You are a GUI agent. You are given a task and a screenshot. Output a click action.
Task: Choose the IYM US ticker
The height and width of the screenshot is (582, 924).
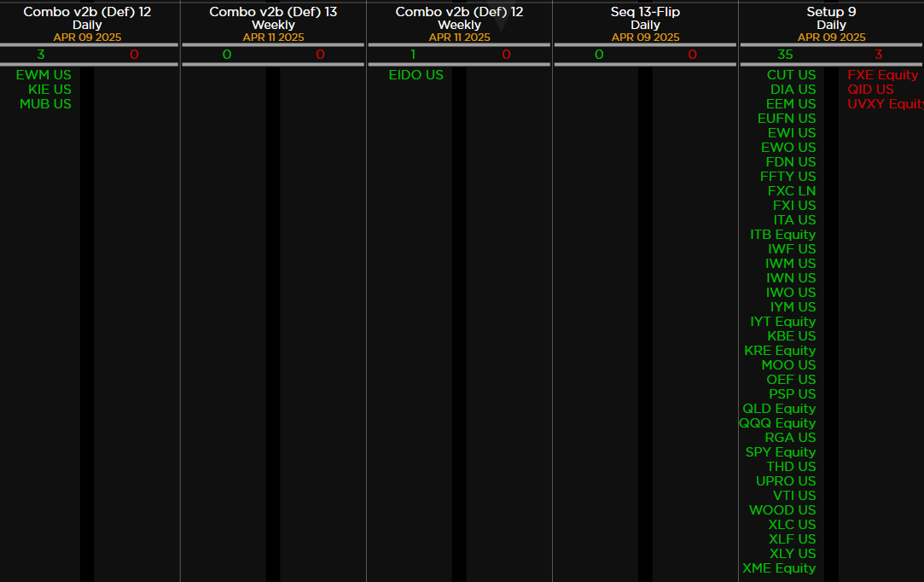click(793, 307)
